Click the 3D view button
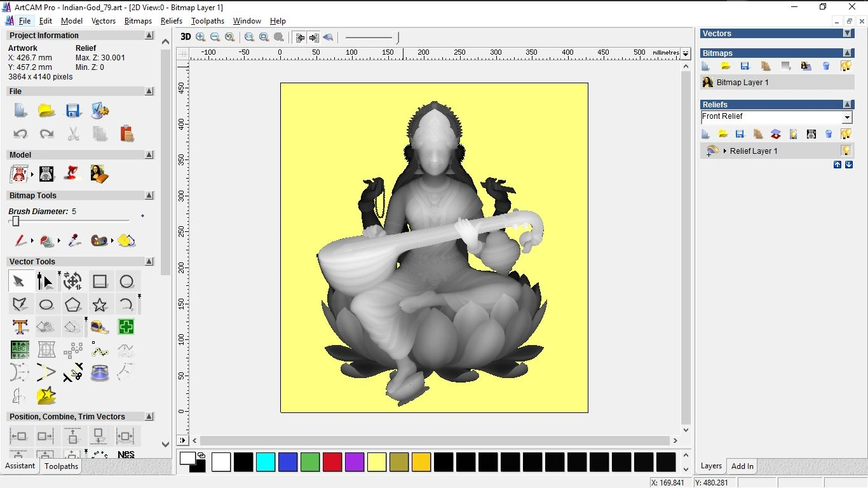The width and height of the screenshot is (868, 488). pos(186,37)
